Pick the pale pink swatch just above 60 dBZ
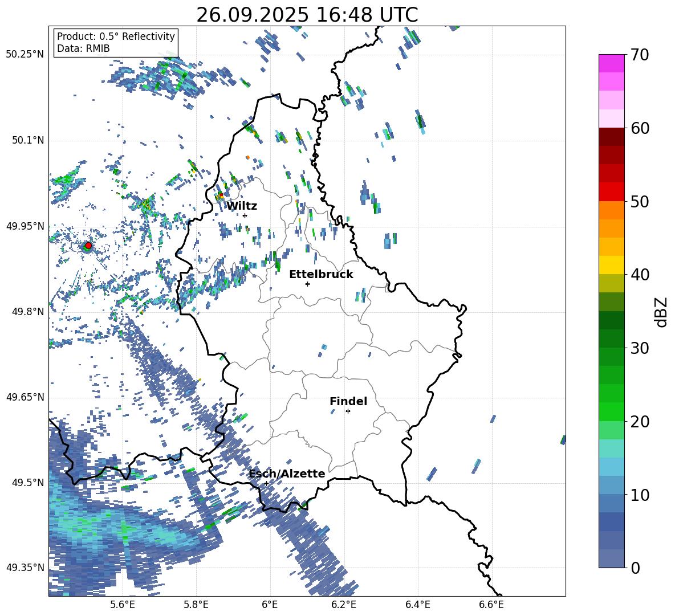Viewport: 675px width, 616px height. pyautogui.click(x=611, y=119)
